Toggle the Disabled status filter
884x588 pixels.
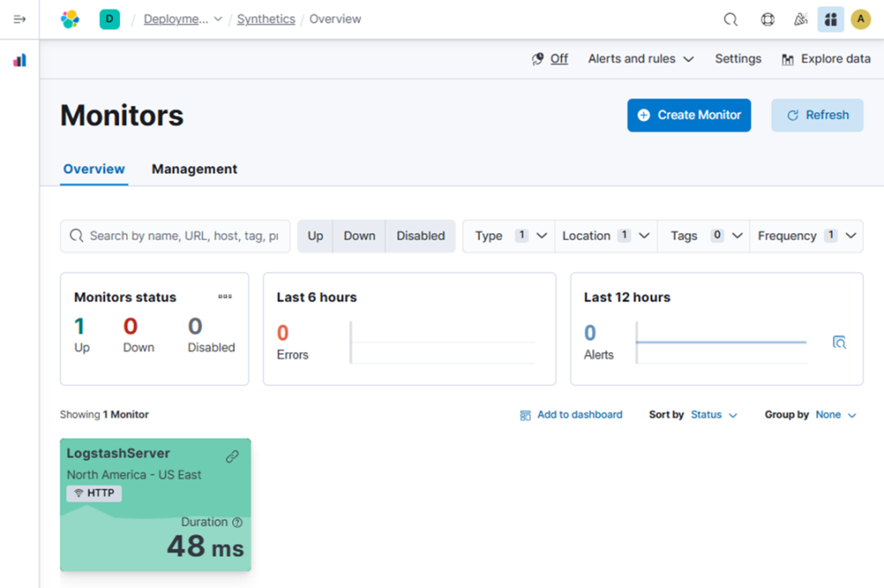click(420, 236)
